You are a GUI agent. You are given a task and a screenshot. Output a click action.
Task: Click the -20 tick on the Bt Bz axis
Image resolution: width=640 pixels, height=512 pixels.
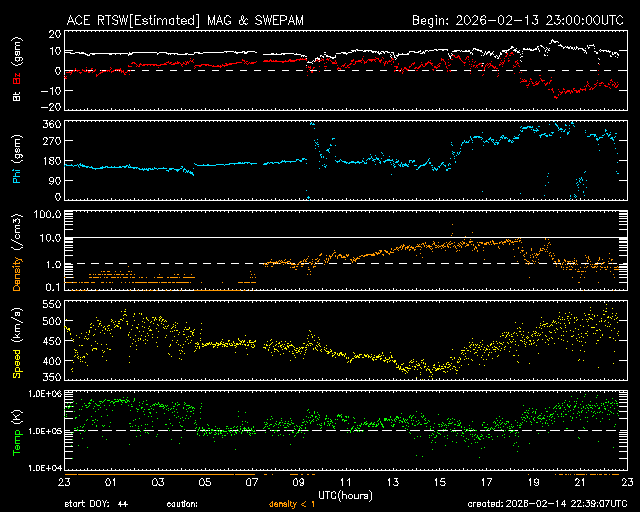pos(51,107)
